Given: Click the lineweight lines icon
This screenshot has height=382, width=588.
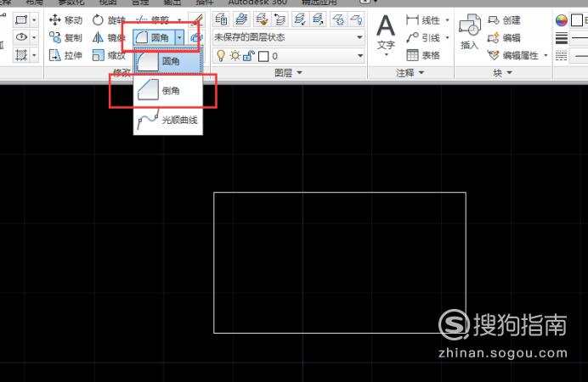Looking at the screenshot, I should 562,38.
